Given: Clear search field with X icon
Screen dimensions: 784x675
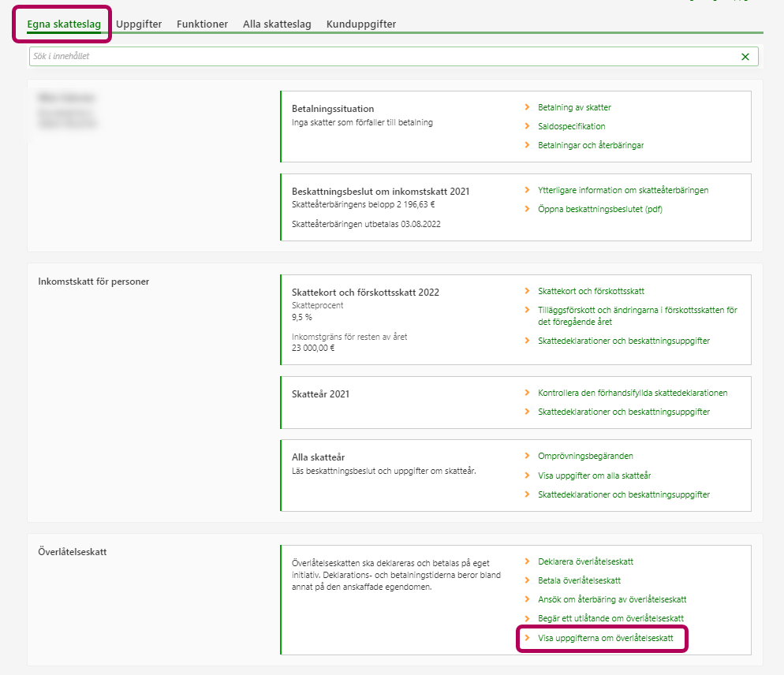Looking at the screenshot, I should tap(745, 57).
